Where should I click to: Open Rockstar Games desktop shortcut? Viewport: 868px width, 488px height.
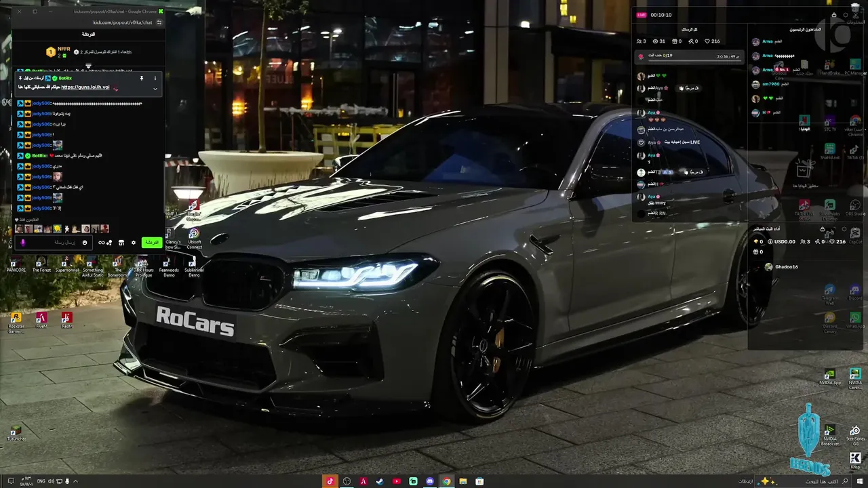[x=16, y=323]
